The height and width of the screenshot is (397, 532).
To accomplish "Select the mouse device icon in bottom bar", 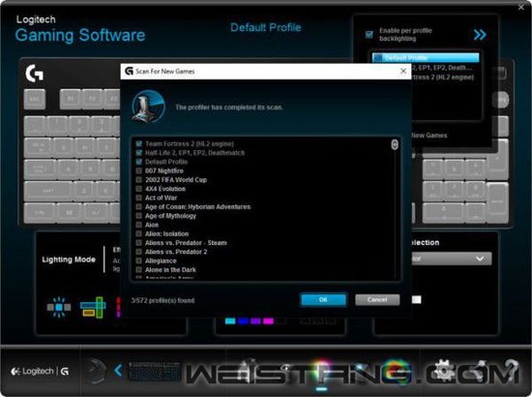I will pyautogui.click(x=96, y=371).
